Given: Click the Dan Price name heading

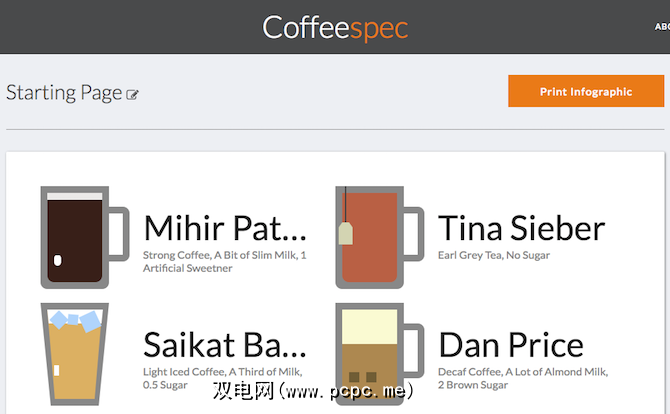Looking at the screenshot, I should click(x=510, y=345).
